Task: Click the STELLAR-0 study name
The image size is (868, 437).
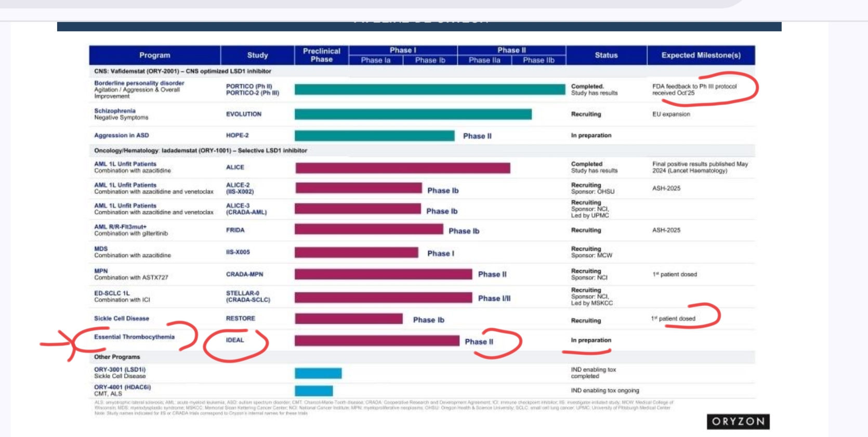Action: coord(243,293)
